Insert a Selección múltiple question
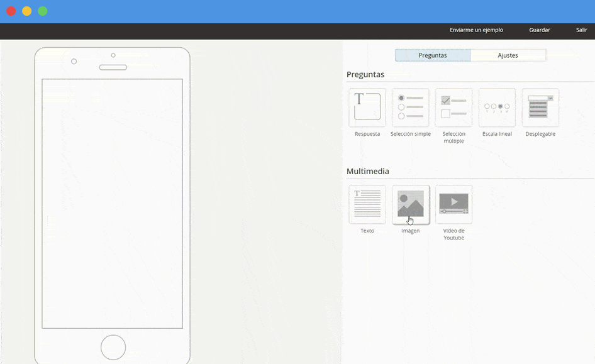 453,106
